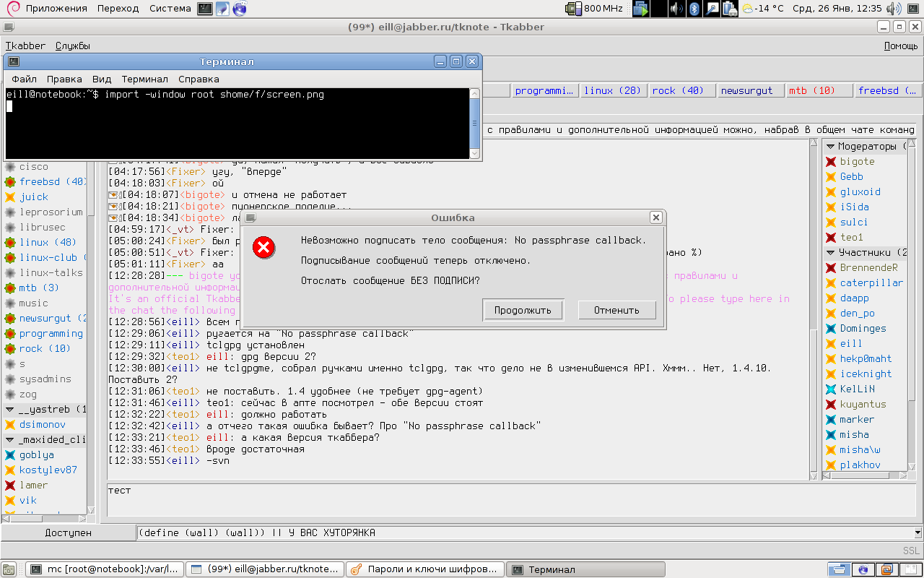Click the conference icon next to rock (10)
924x578 pixels.
click(x=10, y=349)
